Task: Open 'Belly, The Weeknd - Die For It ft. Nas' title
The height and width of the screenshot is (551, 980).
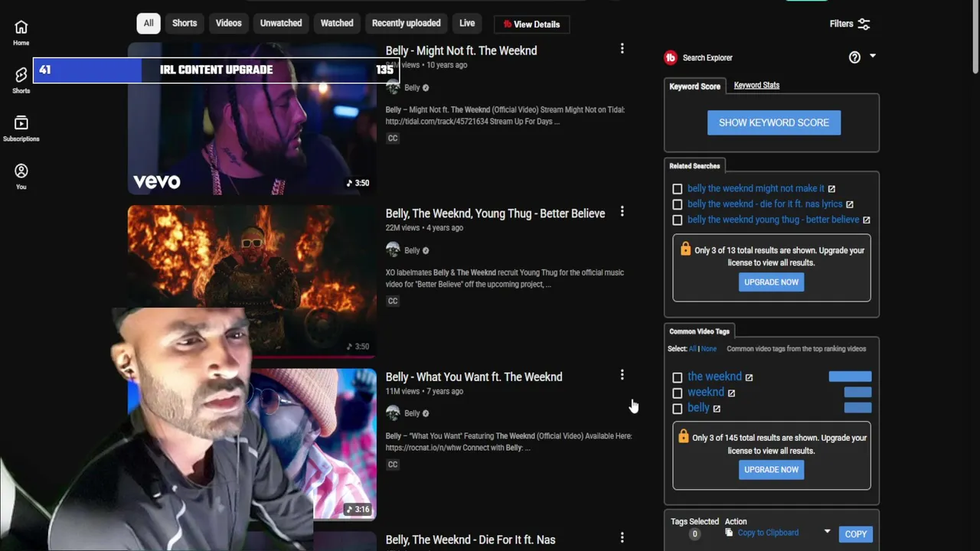Action: [x=470, y=540]
